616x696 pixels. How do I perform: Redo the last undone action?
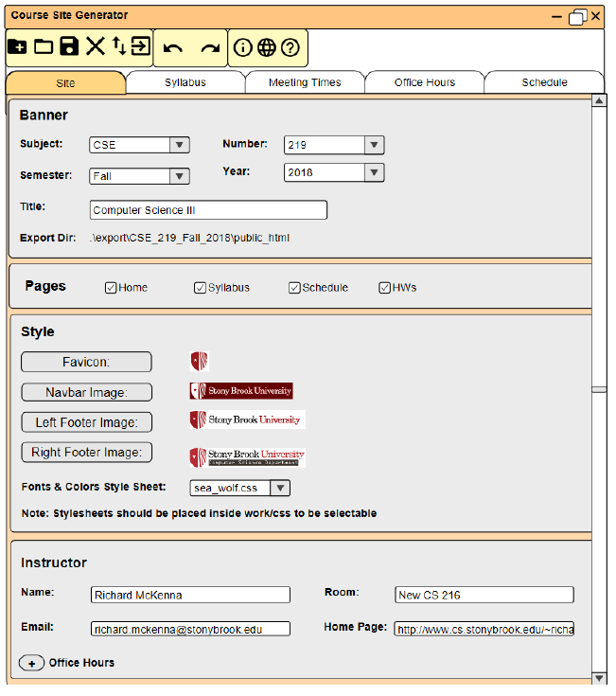(x=210, y=48)
